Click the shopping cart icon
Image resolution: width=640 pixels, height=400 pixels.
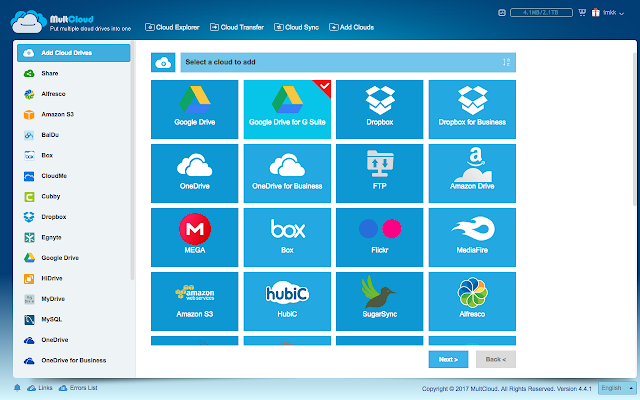pyautogui.click(x=582, y=13)
